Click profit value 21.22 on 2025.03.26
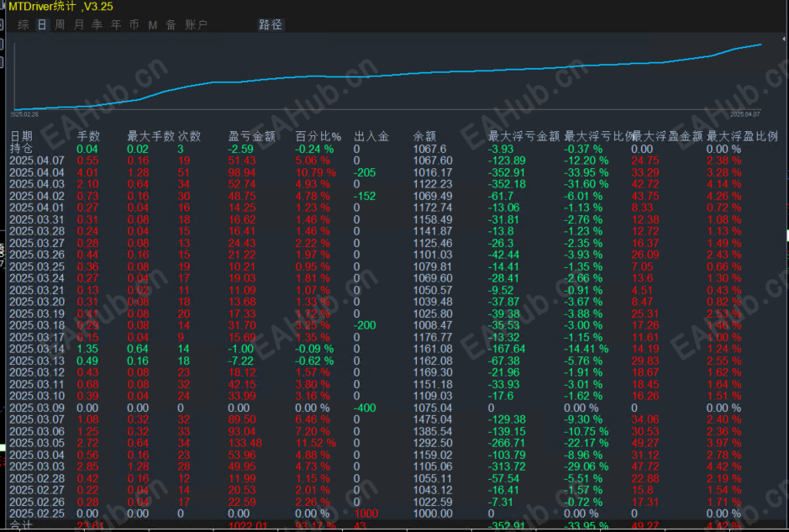This screenshot has width=789, height=532. click(242, 255)
